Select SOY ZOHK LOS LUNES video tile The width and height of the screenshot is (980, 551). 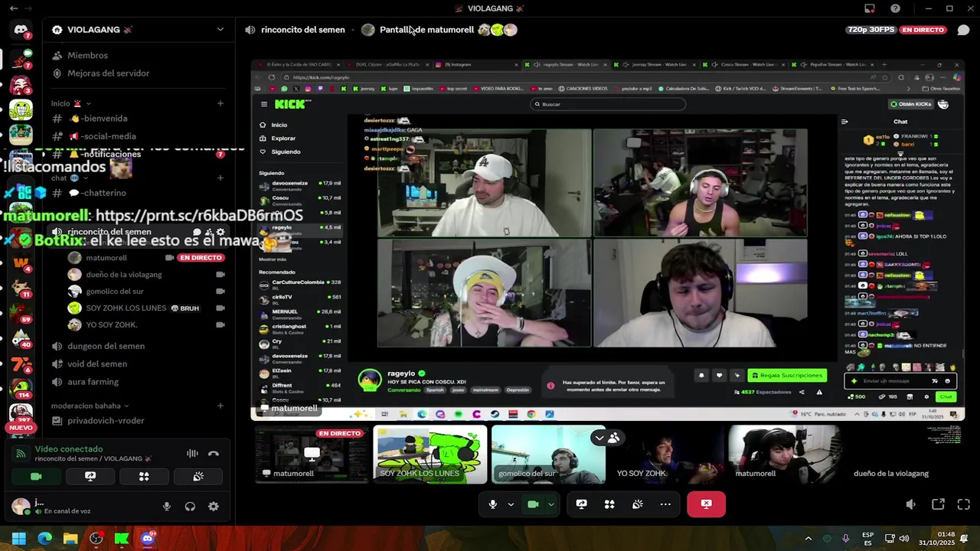click(430, 455)
